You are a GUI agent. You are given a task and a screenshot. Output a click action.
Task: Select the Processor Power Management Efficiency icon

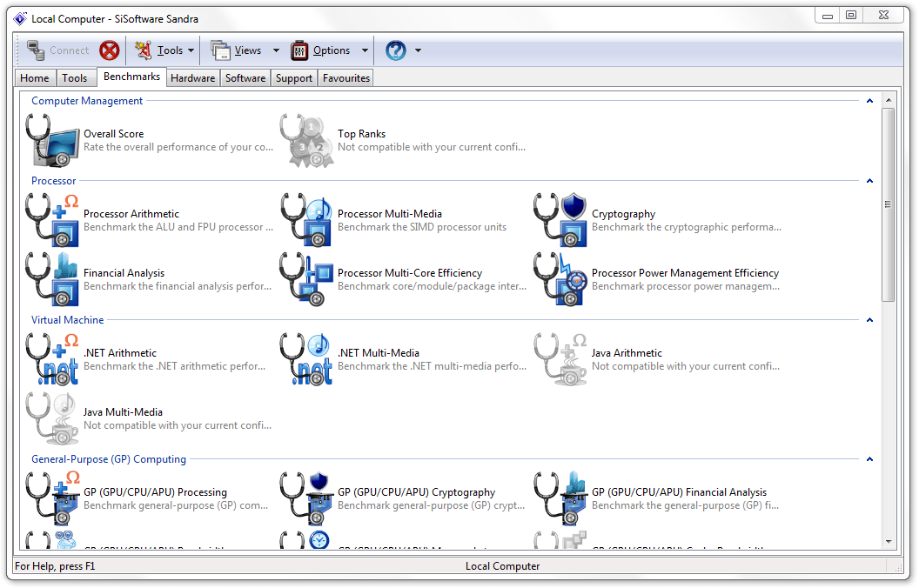click(560, 280)
